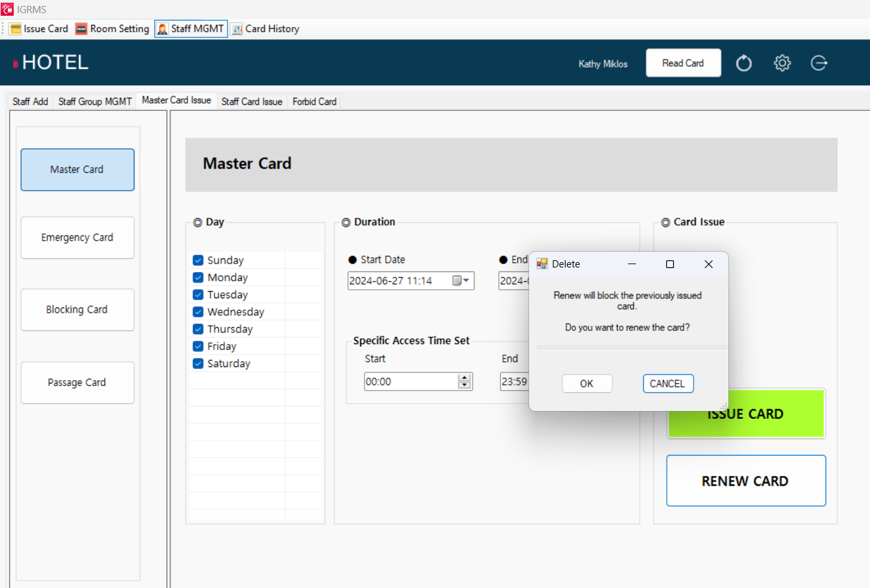Click the Start time input field
The width and height of the screenshot is (870, 588).
[406, 381]
